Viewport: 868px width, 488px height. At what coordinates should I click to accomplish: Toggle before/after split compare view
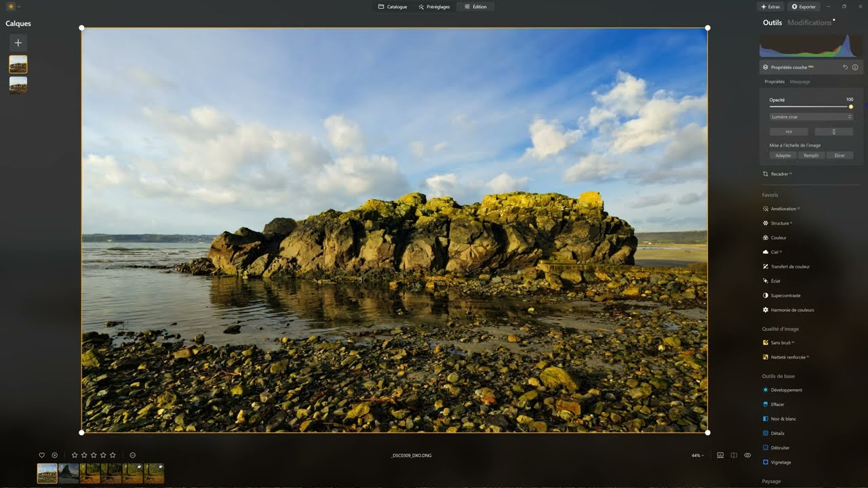click(734, 455)
